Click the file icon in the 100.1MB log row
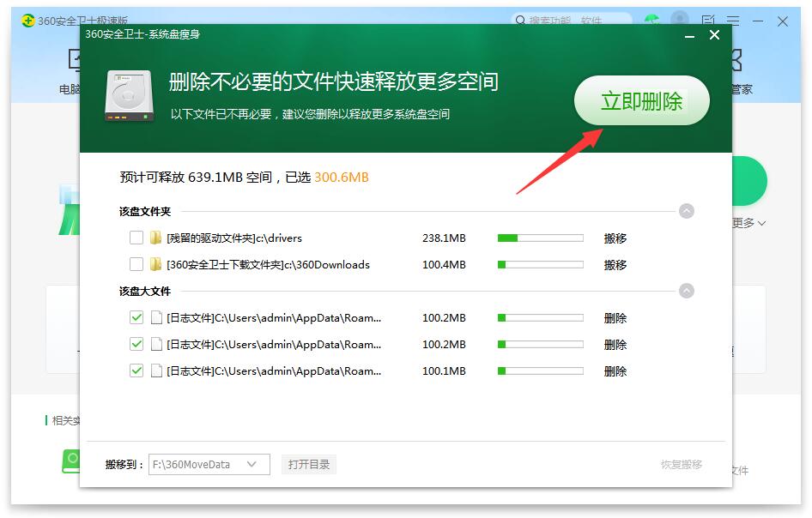Screen dimensions: 812x518 pos(156,371)
